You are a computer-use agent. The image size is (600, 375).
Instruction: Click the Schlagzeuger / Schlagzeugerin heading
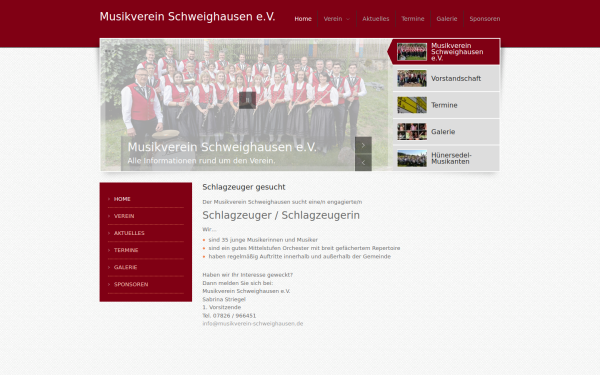pyautogui.click(x=281, y=215)
